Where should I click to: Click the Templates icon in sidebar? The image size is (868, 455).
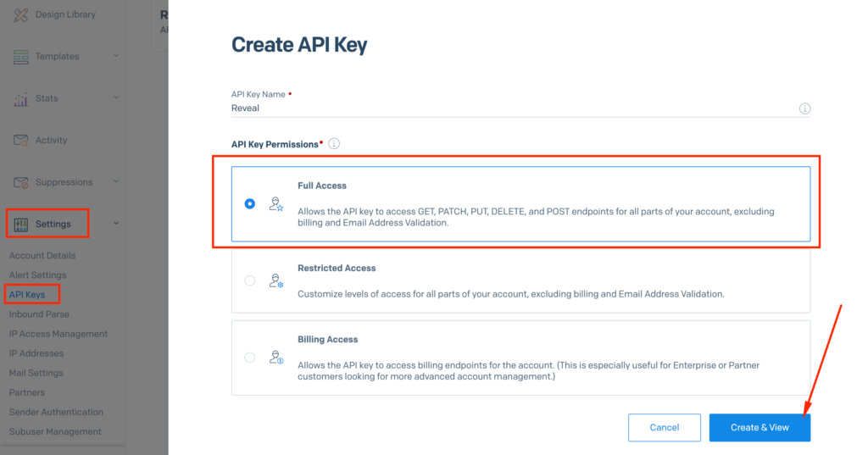[21, 57]
